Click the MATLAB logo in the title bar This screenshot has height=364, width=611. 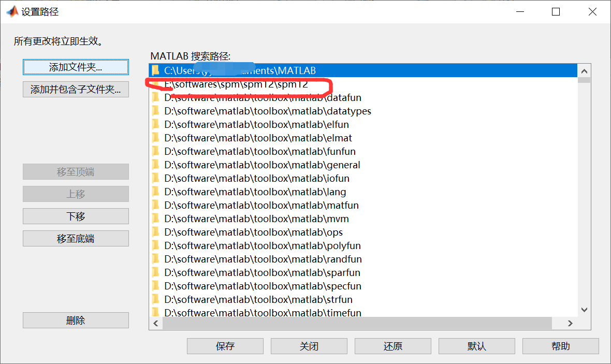[11, 11]
